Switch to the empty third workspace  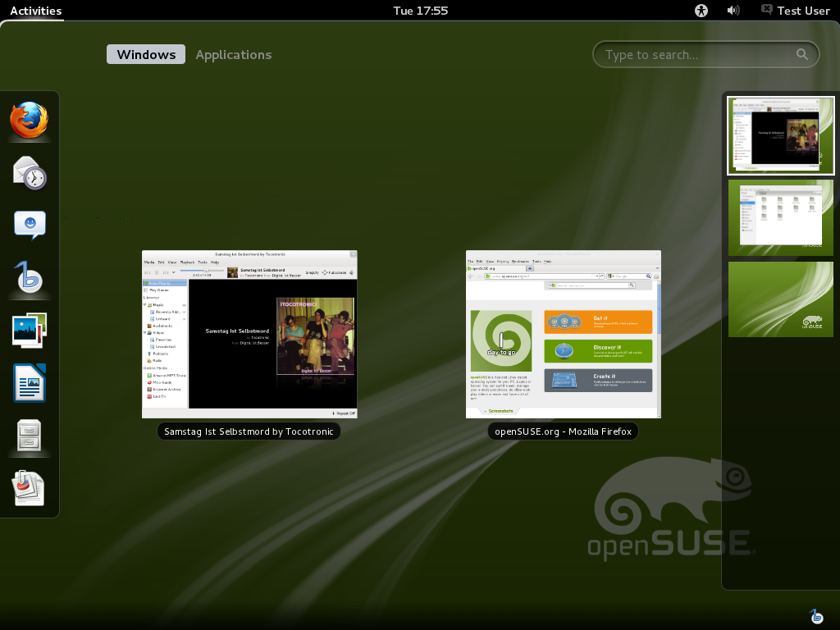(781, 299)
